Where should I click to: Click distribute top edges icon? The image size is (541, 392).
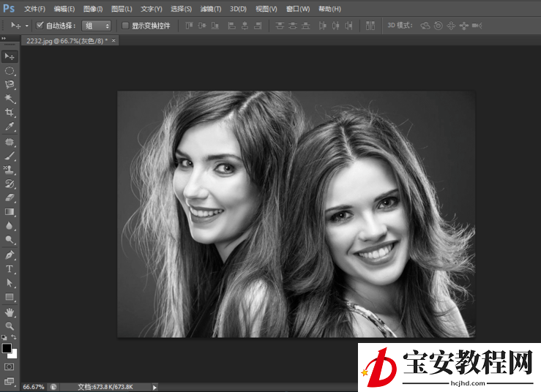coord(280,26)
